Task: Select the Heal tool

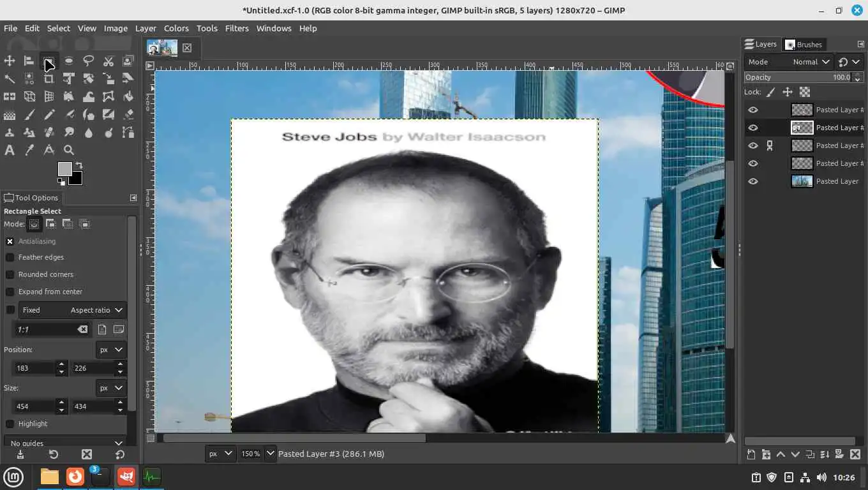Action: pos(49,133)
